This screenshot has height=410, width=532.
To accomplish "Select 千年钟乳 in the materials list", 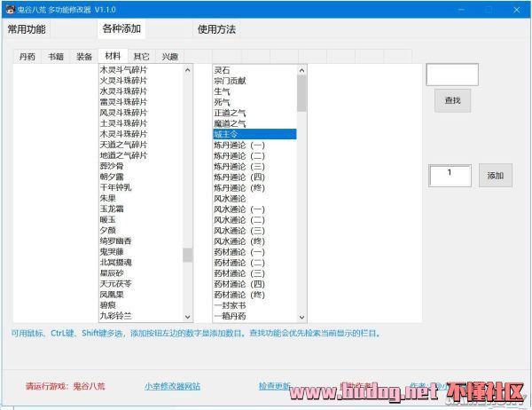I will pos(116,187).
